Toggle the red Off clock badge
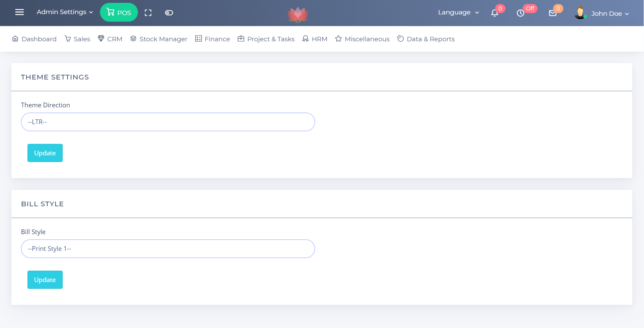The width and height of the screenshot is (644, 328). (530, 8)
